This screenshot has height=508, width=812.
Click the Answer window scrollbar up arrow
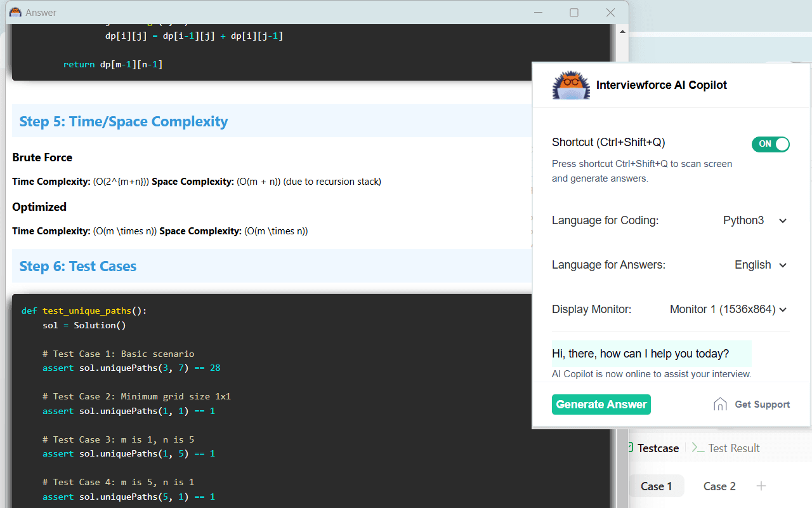(x=622, y=31)
